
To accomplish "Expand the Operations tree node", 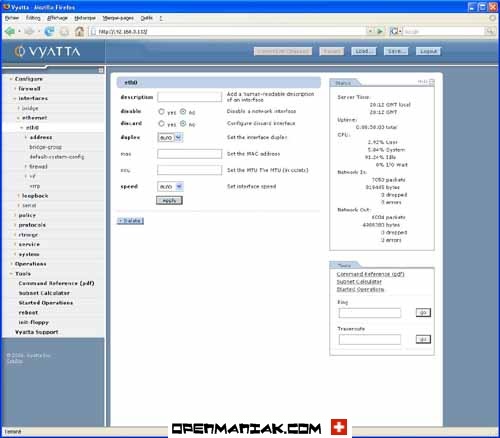I will pos(11,264).
